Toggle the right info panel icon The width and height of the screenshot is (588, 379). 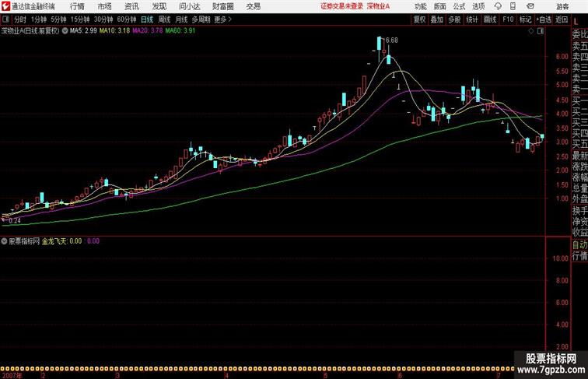tap(541, 31)
